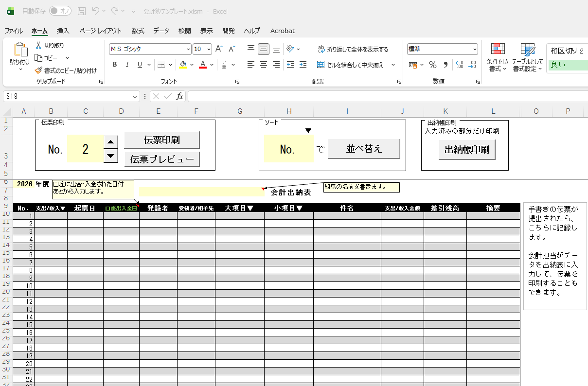This screenshot has width=588, height=386.
Task: Open the Insert ribbon tab
Action: [x=63, y=31]
